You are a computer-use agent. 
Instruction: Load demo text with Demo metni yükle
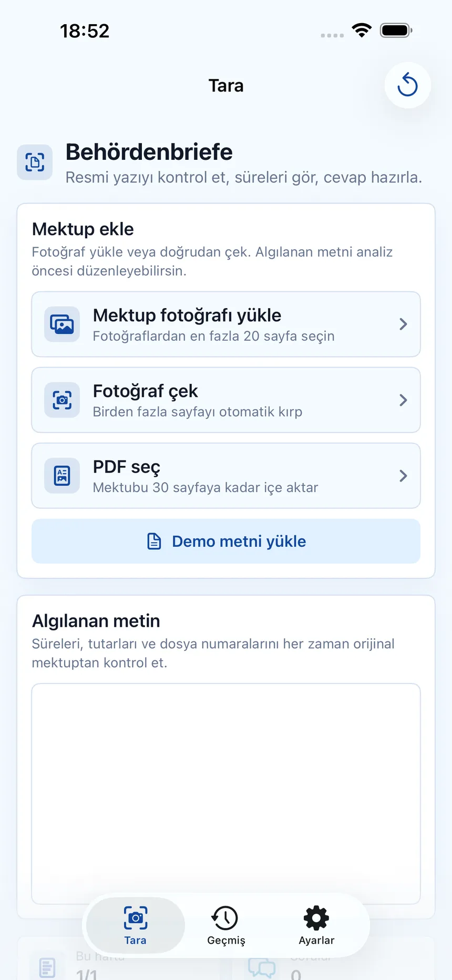coord(226,541)
